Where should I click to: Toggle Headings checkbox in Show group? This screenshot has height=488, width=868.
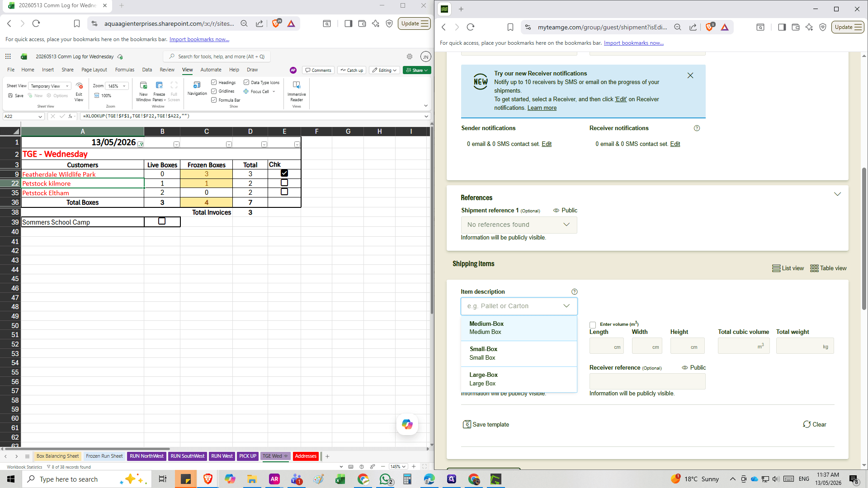coord(214,82)
